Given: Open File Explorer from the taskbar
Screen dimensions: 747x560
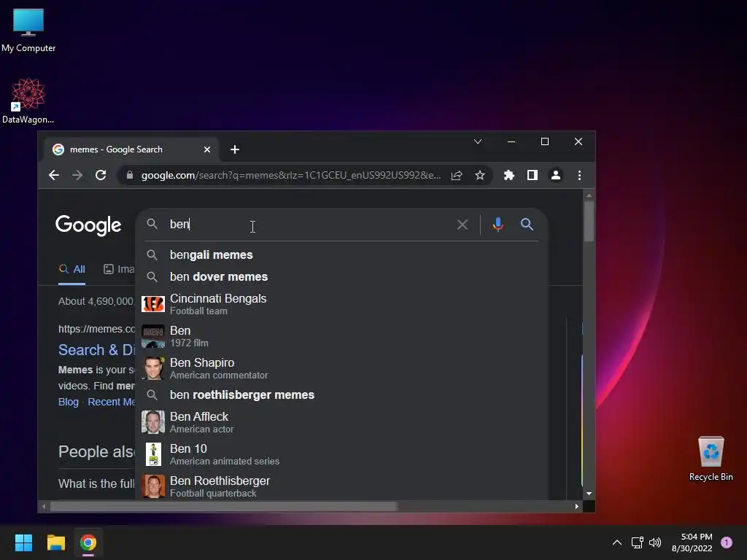Looking at the screenshot, I should click(55, 542).
